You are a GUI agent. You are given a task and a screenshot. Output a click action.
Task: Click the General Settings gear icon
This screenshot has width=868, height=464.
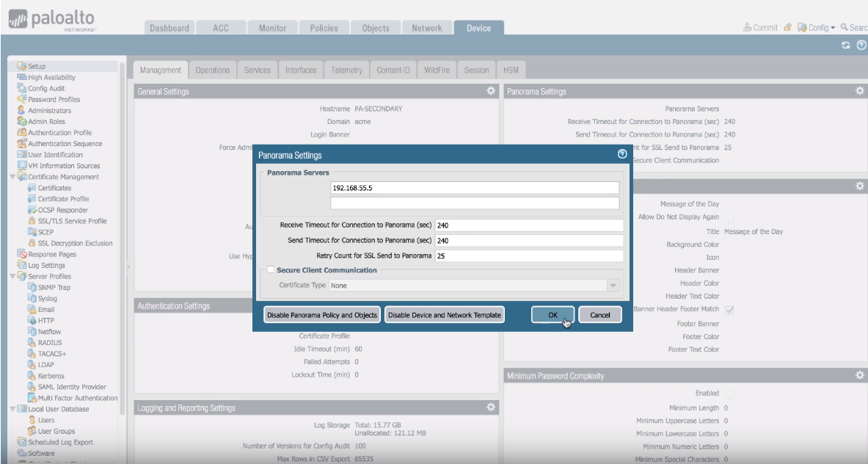pos(491,91)
